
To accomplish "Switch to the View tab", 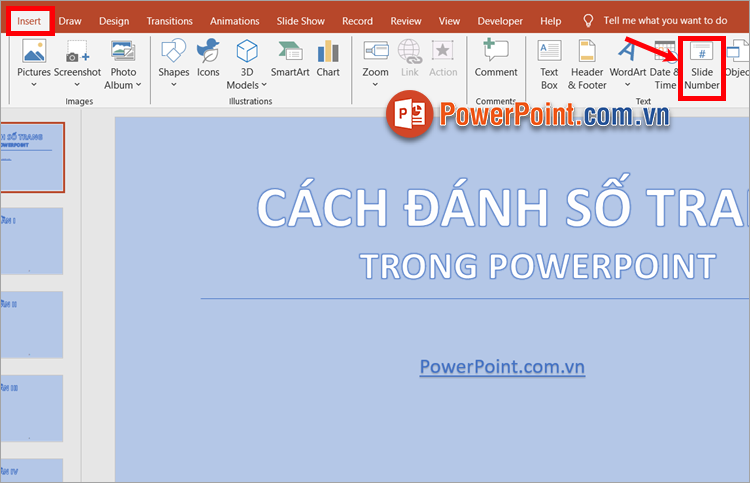I will tap(449, 21).
